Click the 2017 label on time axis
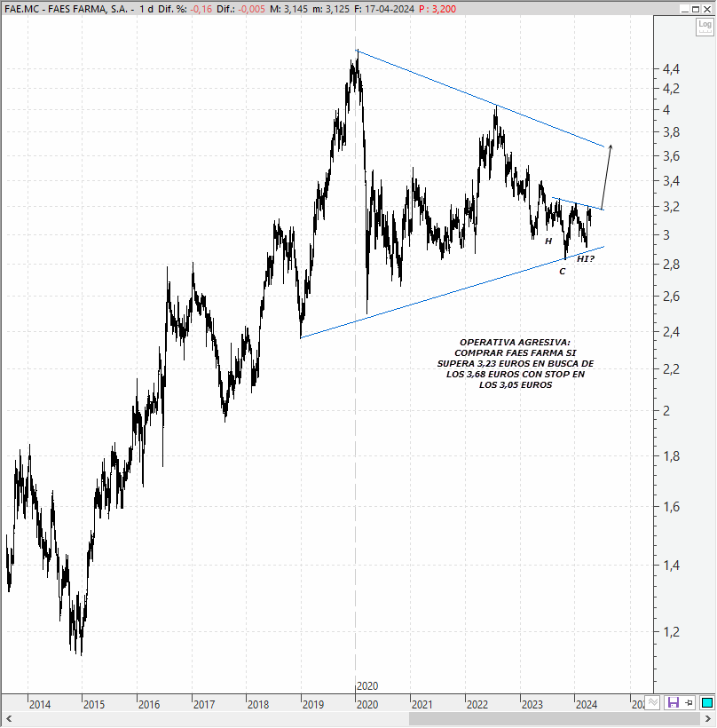Viewport: 717px width, 728px height. pyautogui.click(x=204, y=705)
